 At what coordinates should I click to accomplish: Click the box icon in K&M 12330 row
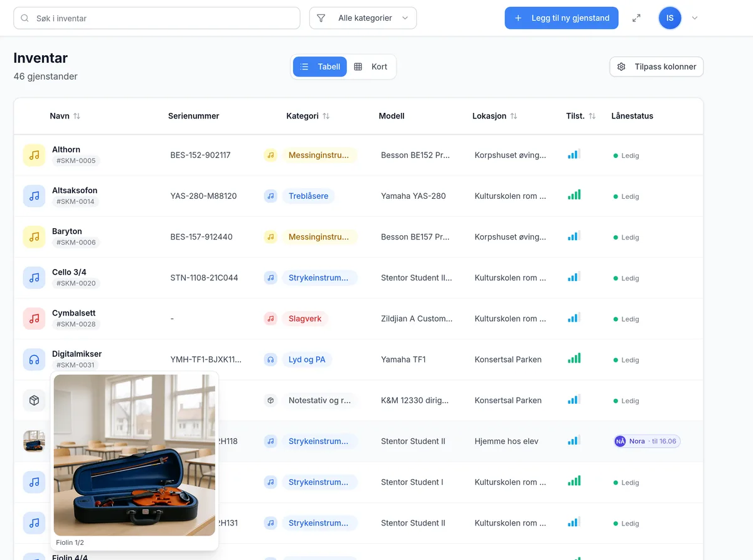tap(34, 400)
